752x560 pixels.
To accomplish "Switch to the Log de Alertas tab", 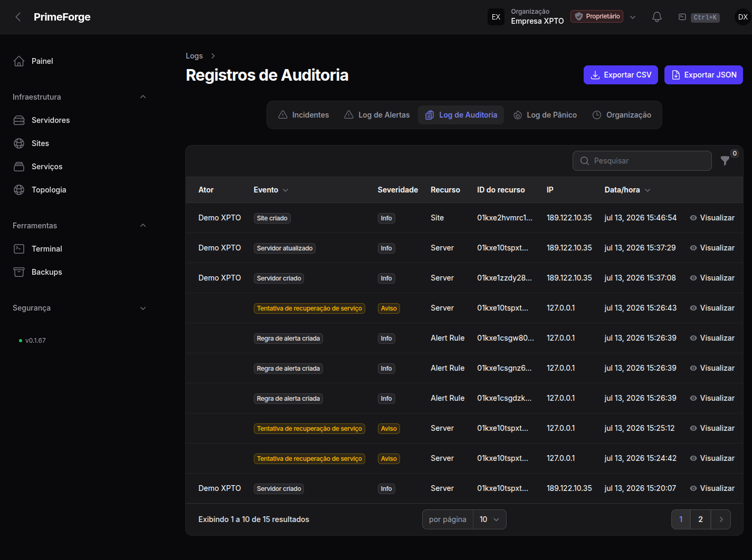I will coord(377,115).
